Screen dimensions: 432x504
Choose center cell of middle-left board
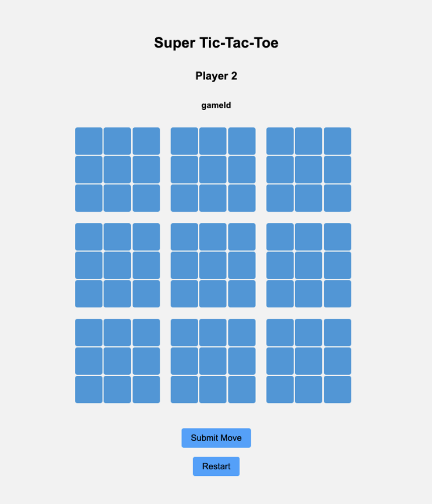(117, 265)
